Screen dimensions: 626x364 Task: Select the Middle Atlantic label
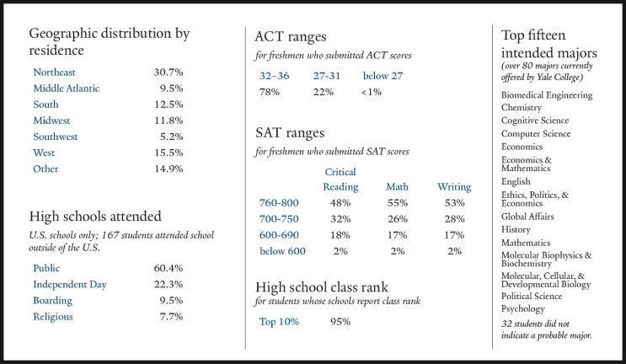pyautogui.click(x=67, y=88)
